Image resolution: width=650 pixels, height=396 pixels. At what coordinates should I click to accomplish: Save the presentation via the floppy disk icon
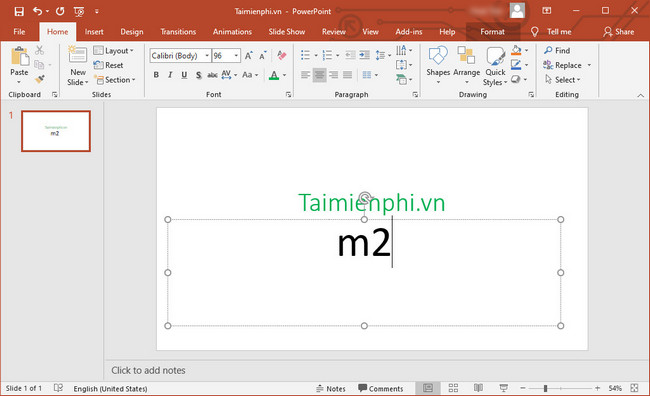(19, 11)
